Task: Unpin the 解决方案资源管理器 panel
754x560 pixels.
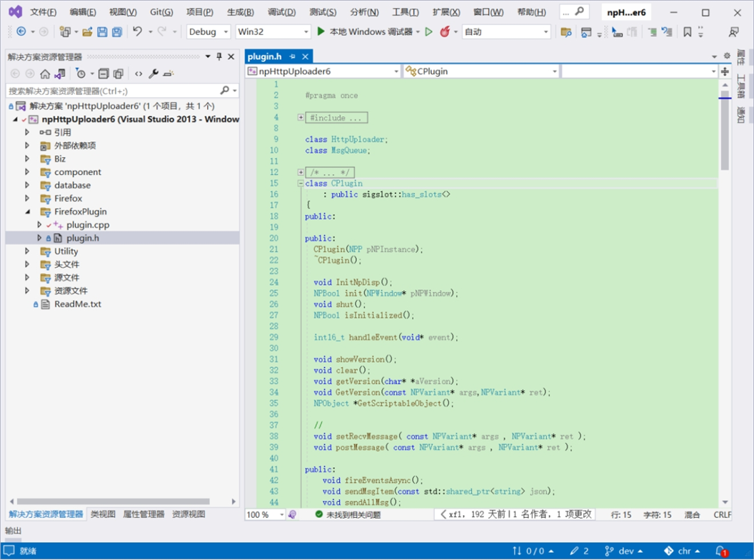Action: point(219,56)
